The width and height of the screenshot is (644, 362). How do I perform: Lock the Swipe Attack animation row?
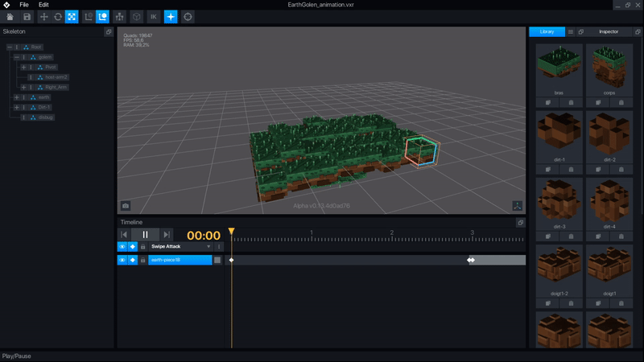(x=143, y=247)
